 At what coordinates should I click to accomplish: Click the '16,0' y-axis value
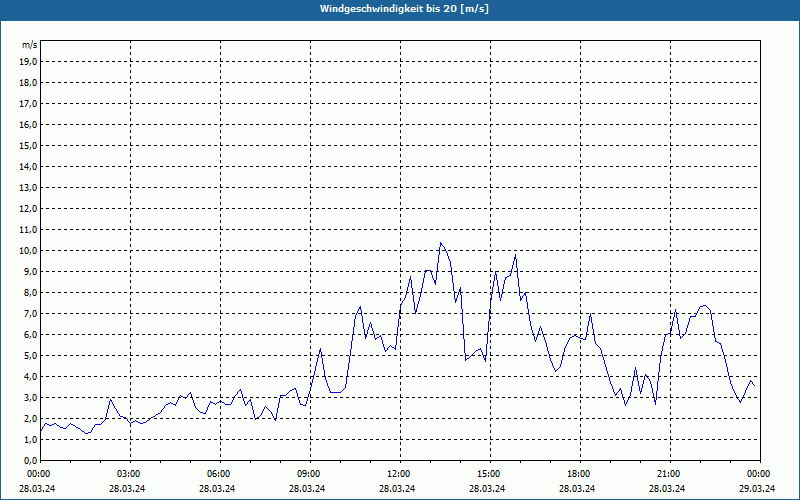[x=29, y=124]
